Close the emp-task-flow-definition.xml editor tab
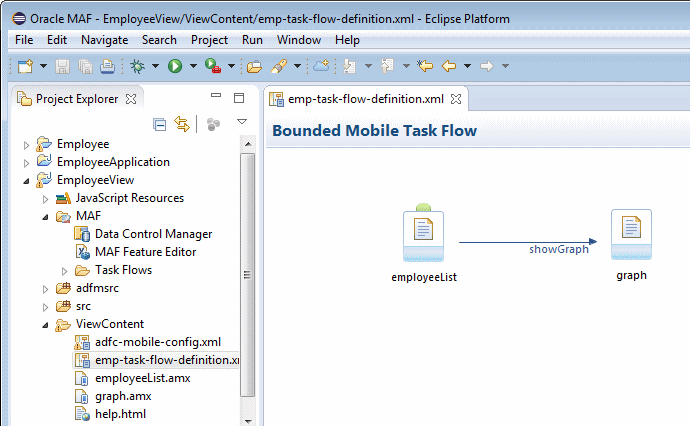The height and width of the screenshot is (426, 690). click(x=456, y=99)
